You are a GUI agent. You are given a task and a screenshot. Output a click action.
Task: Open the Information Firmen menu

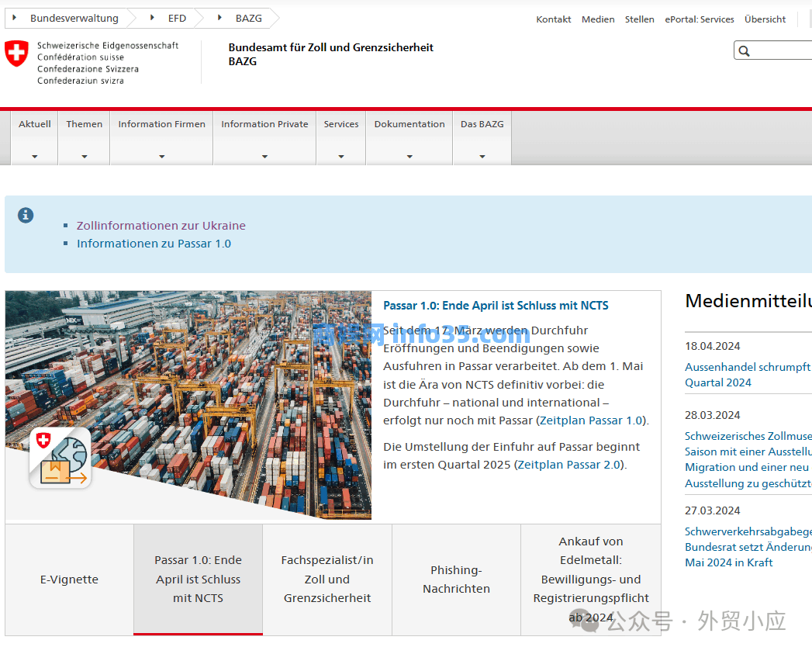click(x=161, y=137)
